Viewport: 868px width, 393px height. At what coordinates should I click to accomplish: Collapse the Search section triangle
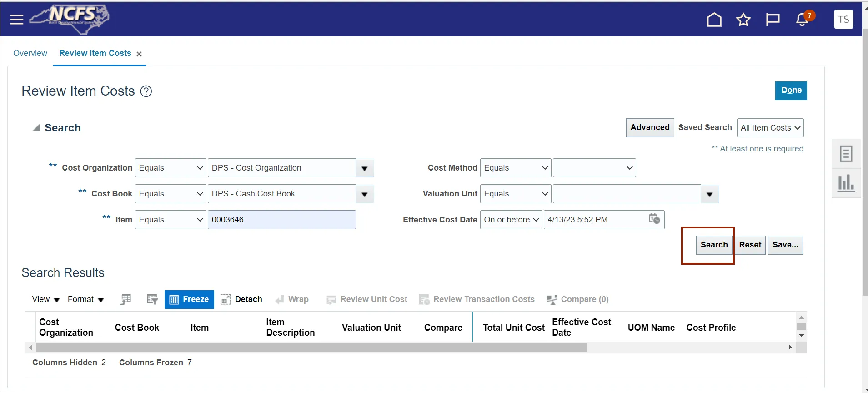[36, 128]
